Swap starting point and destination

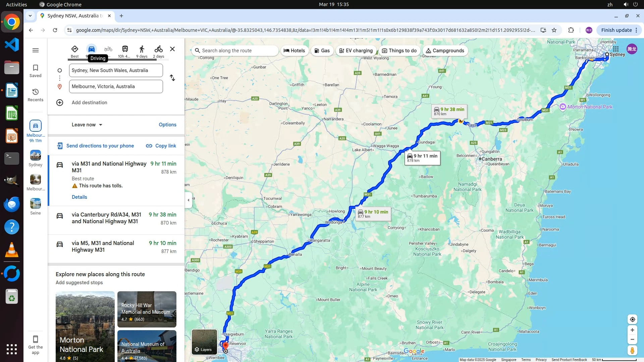(x=172, y=78)
